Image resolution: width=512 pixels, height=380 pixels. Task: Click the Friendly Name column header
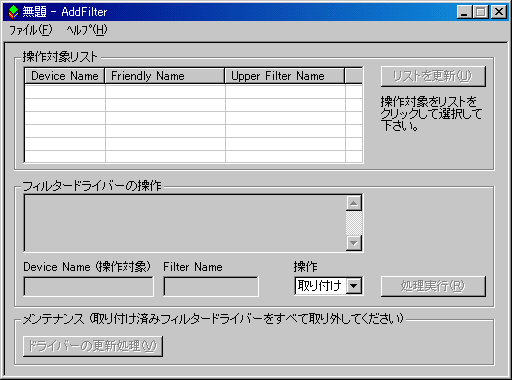pyautogui.click(x=165, y=76)
